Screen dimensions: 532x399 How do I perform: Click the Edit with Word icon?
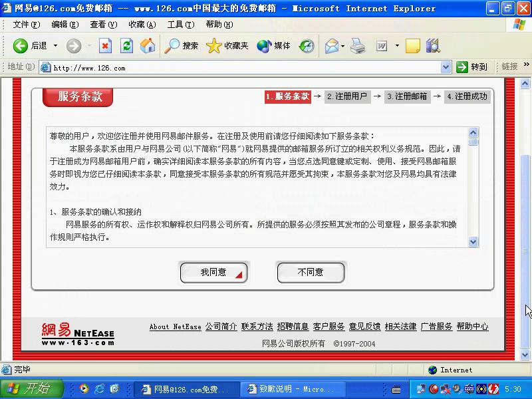pos(382,46)
